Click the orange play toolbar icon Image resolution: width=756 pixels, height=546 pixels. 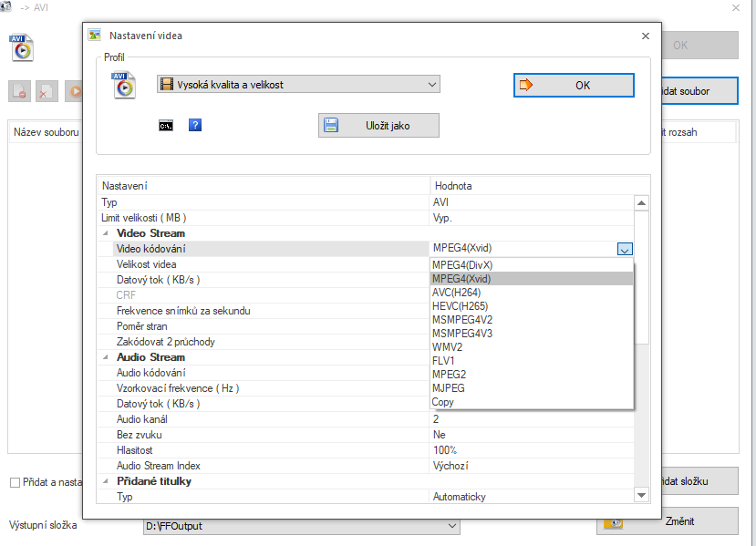[x=73, y=91]
